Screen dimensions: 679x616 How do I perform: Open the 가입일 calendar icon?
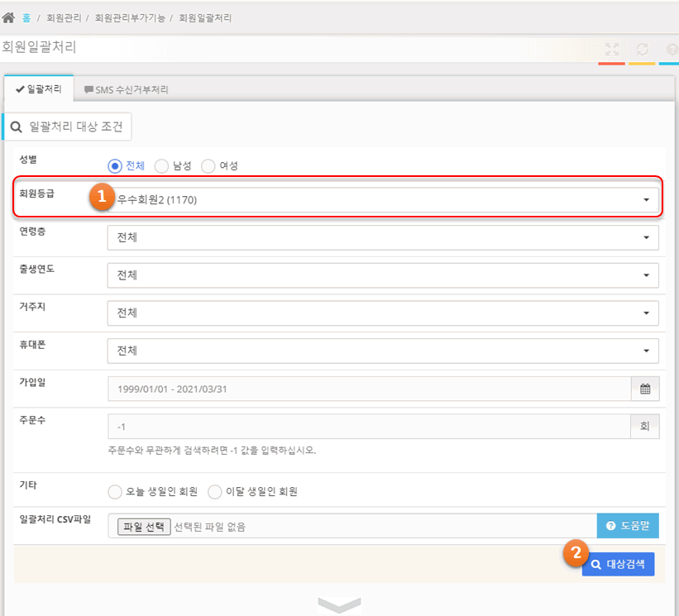click(645, 389)
